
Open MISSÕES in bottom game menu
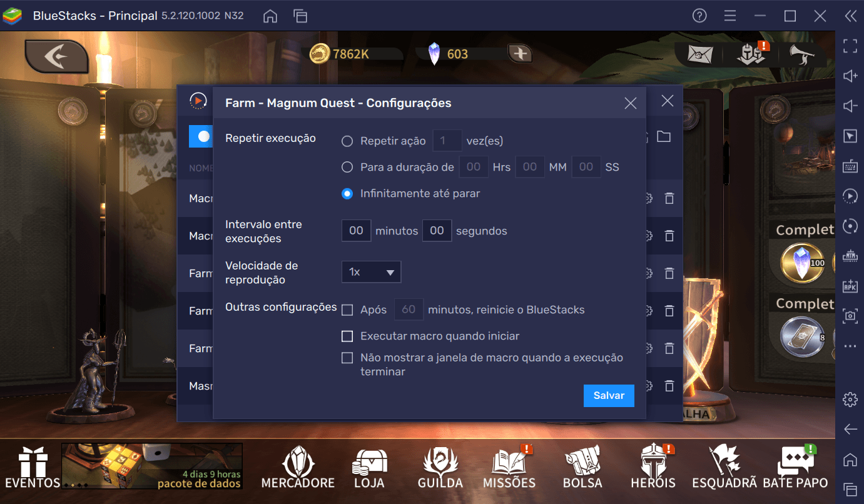click(x=509, y=468)
